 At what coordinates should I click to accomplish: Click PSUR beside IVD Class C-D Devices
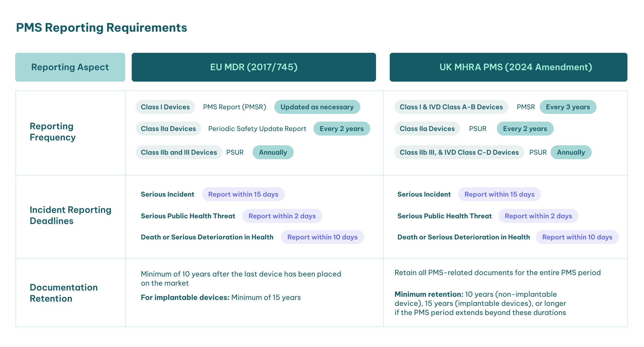click(x=538, y=152)
